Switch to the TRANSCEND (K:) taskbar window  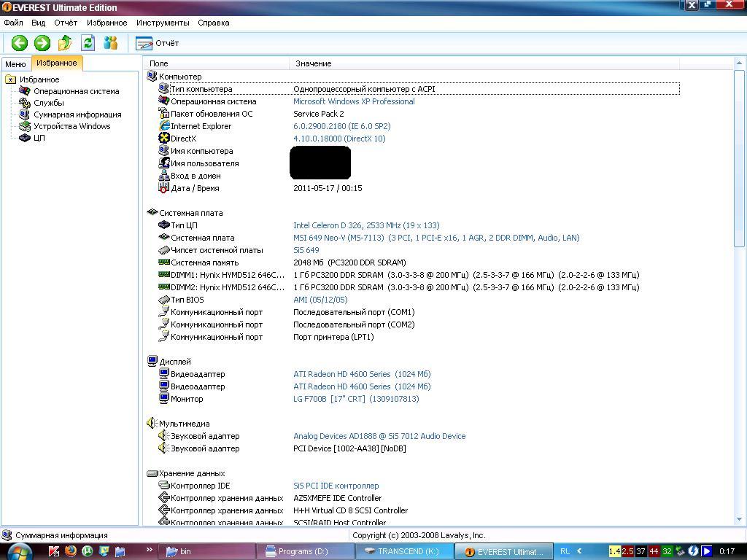click(405, 551)
